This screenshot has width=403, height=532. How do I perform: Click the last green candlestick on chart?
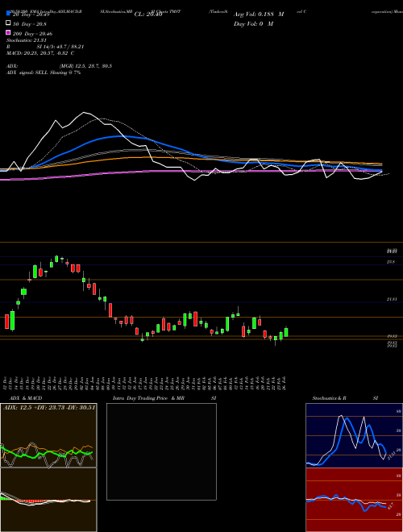point(286,332)
